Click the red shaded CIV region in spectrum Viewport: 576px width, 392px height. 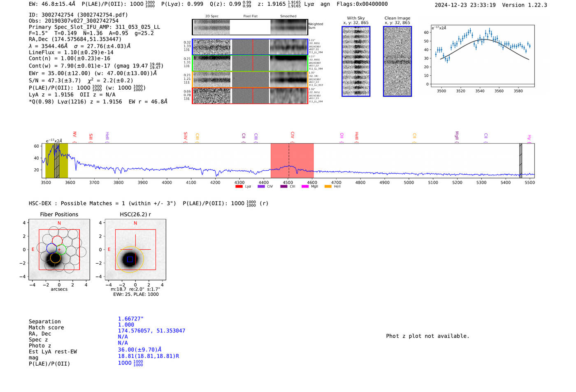pyautogui.click(x=292, y=160)
